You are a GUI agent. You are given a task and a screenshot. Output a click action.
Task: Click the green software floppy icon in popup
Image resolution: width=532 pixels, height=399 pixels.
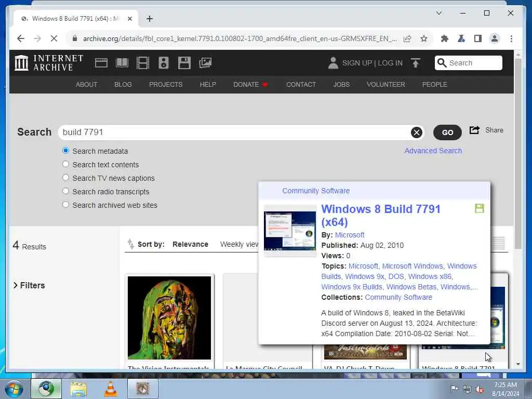(x=479, y=208)
